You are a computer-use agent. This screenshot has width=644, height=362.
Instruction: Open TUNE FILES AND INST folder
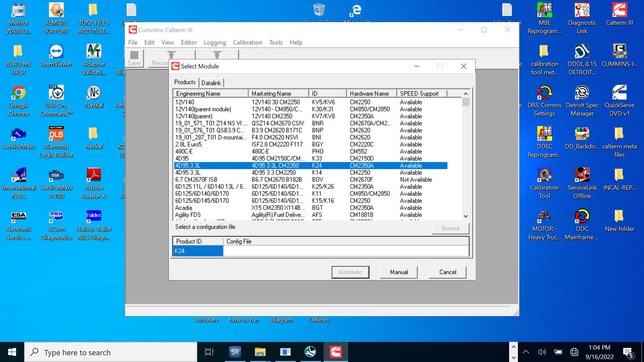point(93,19)
